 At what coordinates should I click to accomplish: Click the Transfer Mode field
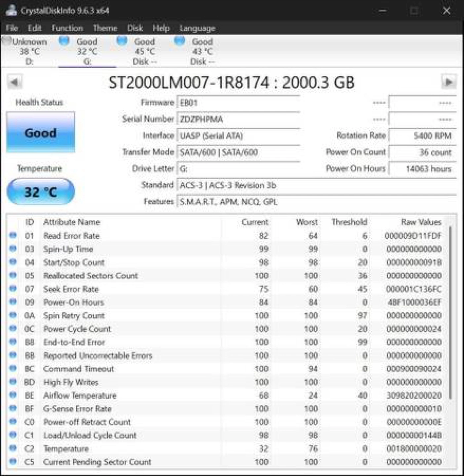[238, 152]
